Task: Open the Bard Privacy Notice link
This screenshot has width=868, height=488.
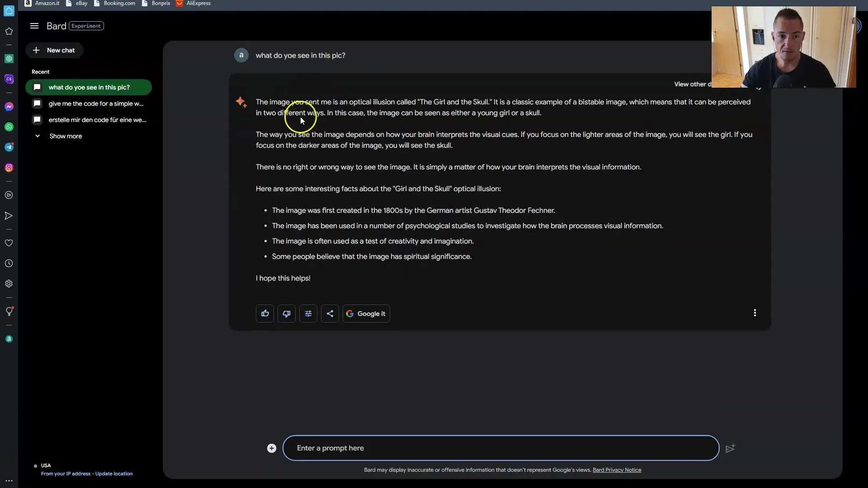Action: pos(617,470)
